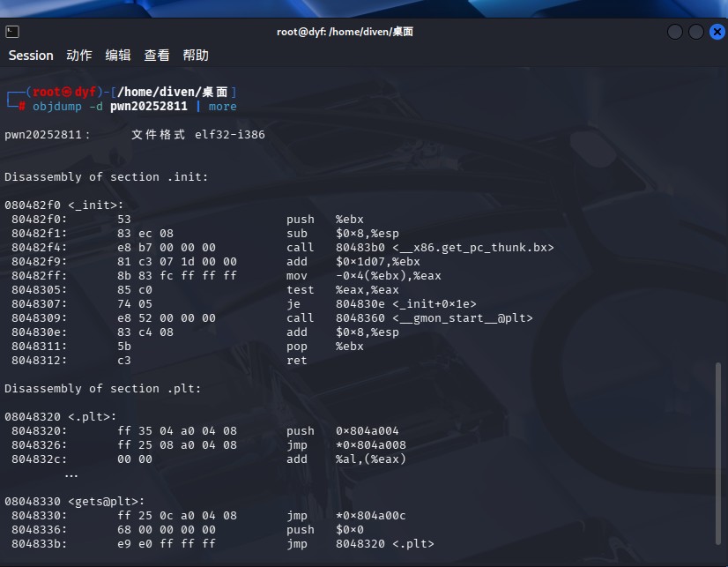Click the terminal vertical scrollbar thumb

(718, 452)
